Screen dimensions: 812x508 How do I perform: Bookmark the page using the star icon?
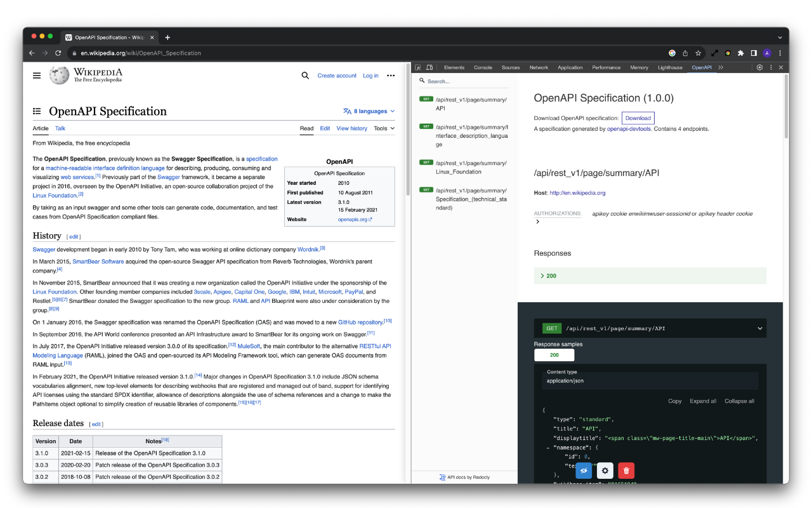click(x=698, y=53)
